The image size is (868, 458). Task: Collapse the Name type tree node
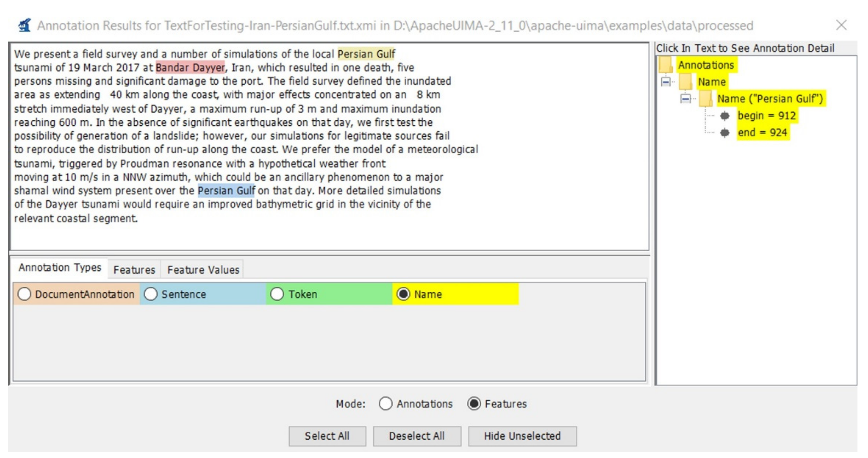tap(665, 82)
